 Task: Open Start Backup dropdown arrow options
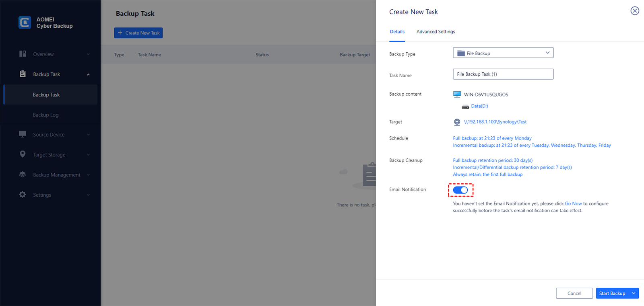634,294
